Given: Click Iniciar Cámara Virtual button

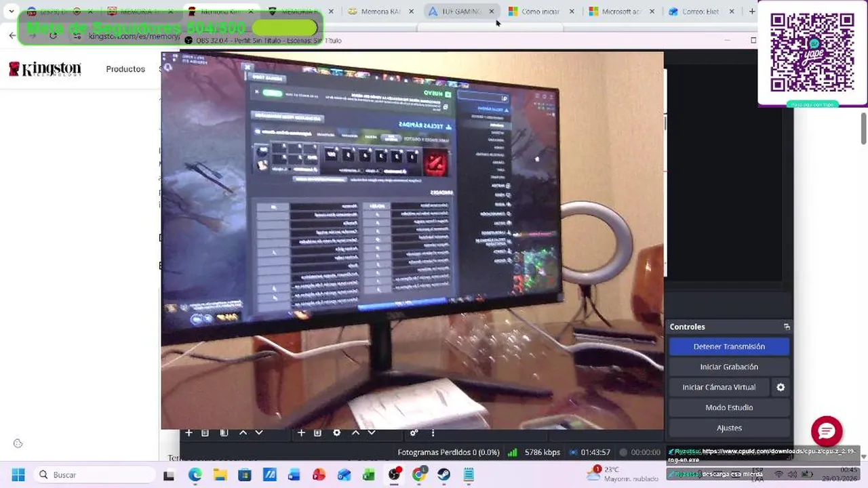Looking at the screenshot, I should (719, 387).
